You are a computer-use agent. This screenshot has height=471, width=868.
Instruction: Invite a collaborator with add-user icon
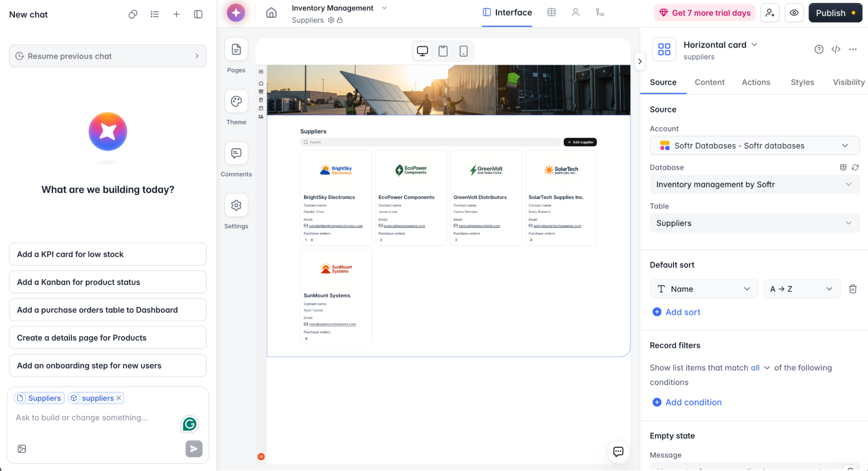tap(770, 13)
